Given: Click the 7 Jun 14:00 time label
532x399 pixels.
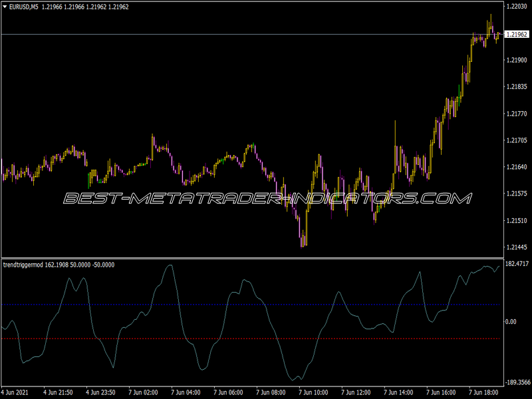Looking at the screenshot, I should pos(398,392).
